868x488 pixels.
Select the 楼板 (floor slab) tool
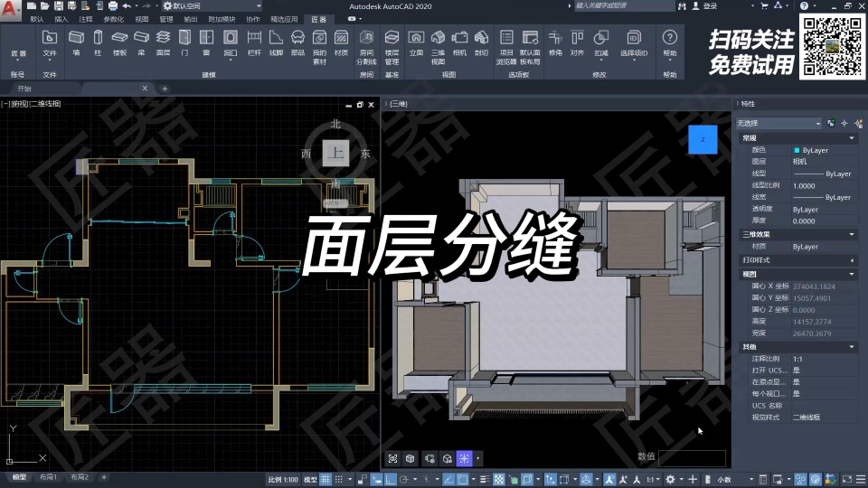click(x=119, y=43)
